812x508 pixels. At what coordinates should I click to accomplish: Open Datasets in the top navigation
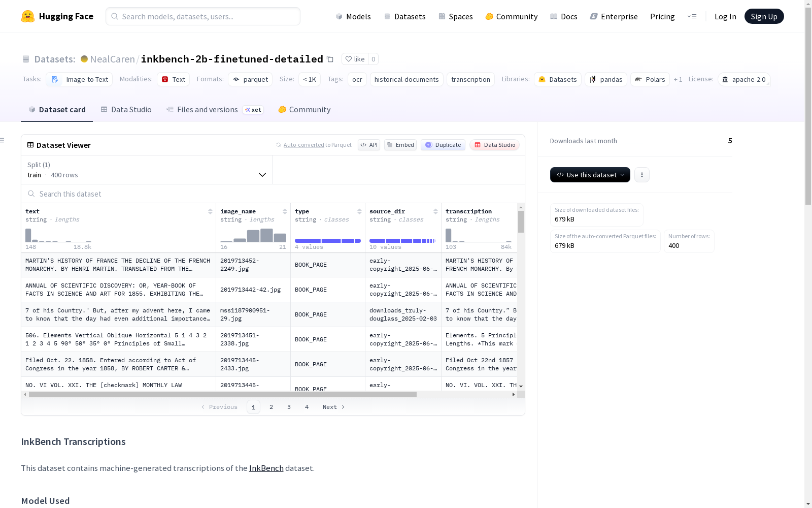click(x=405, y=16)
